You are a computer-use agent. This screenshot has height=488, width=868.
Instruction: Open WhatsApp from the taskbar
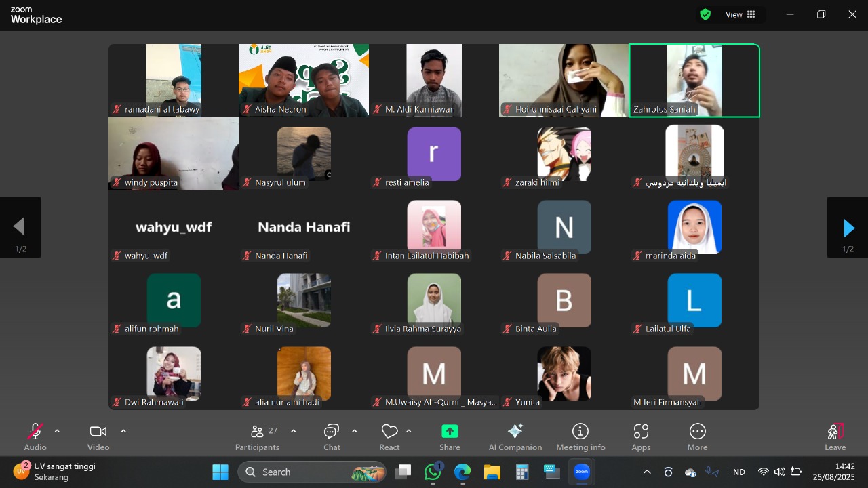pyautogui.click(x=433, y=472)
